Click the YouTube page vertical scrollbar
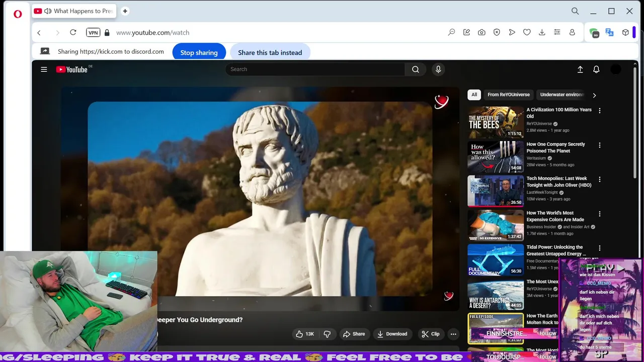 [635, 123]
